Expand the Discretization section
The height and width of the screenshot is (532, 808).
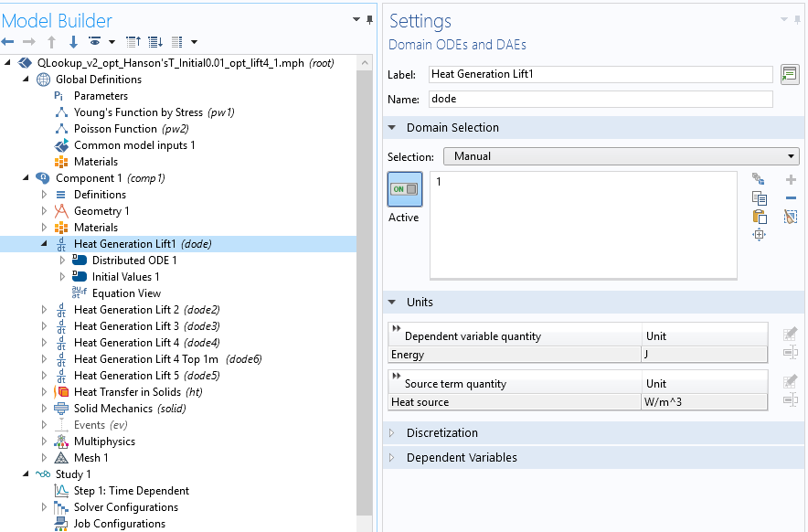pyautogui.click(x=442, y=433)
